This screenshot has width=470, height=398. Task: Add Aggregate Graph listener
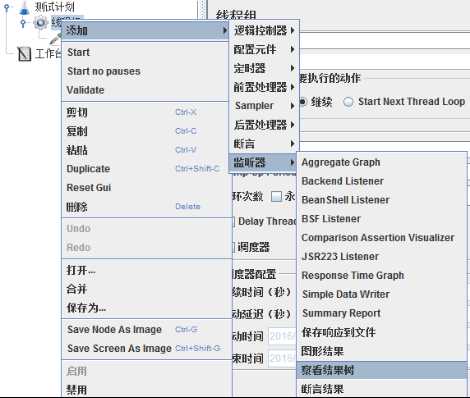point(382,162)
